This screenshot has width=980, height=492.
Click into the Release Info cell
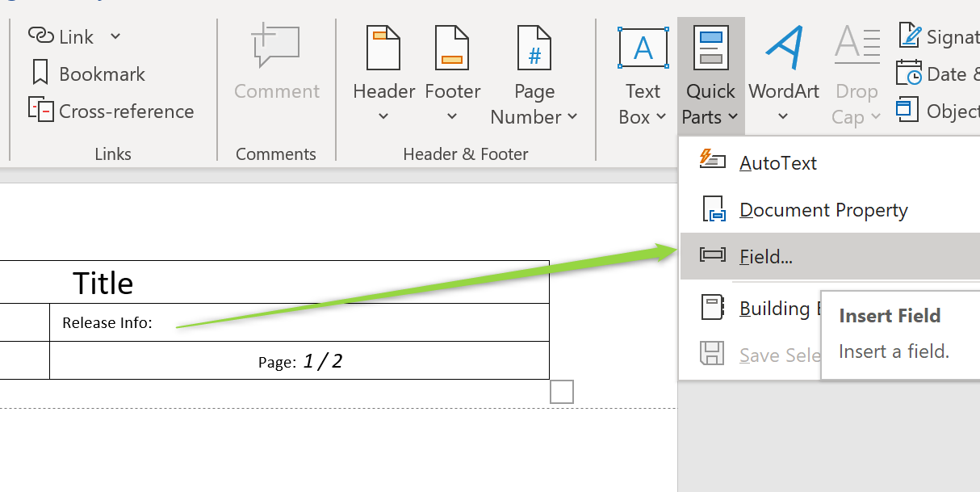(x=299, y=322)
